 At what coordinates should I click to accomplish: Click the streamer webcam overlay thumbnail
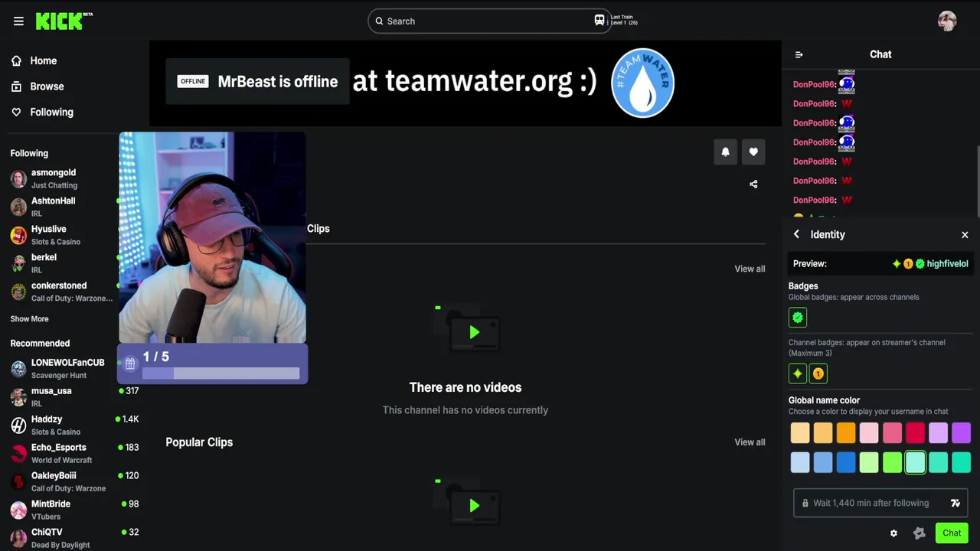click(x=212, y=237)
